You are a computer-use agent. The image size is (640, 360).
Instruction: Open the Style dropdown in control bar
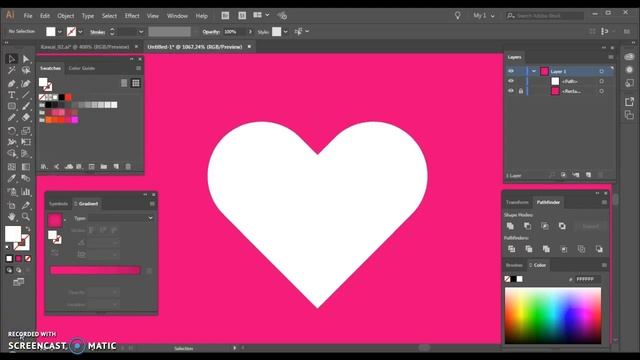coord(285,31)
